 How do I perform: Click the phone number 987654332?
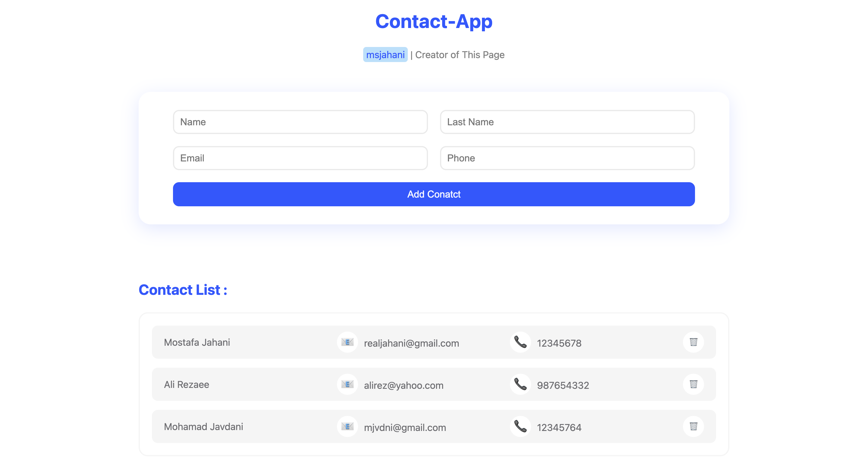(563, 385)
